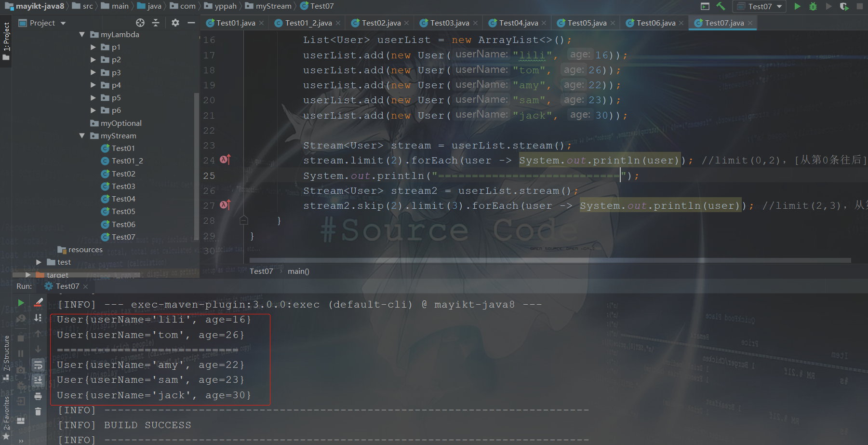
Task: Expand the p5 package
Action: click(x=93, y=98)
